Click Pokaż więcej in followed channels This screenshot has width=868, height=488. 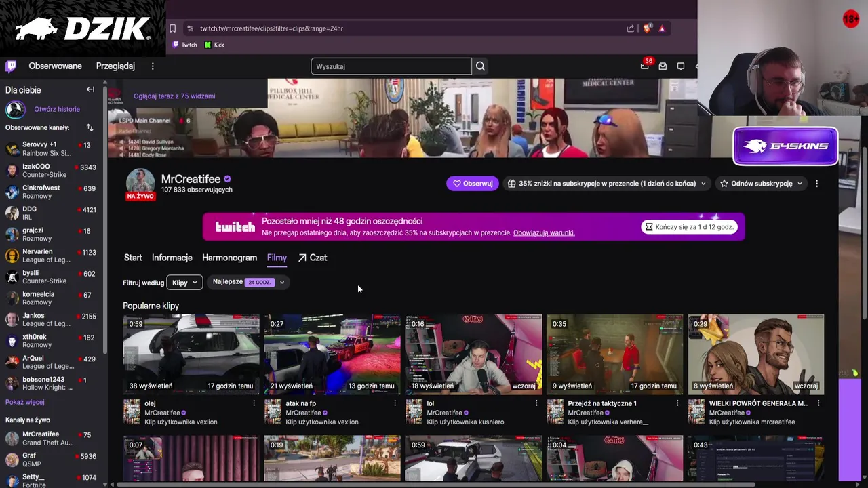25,402
